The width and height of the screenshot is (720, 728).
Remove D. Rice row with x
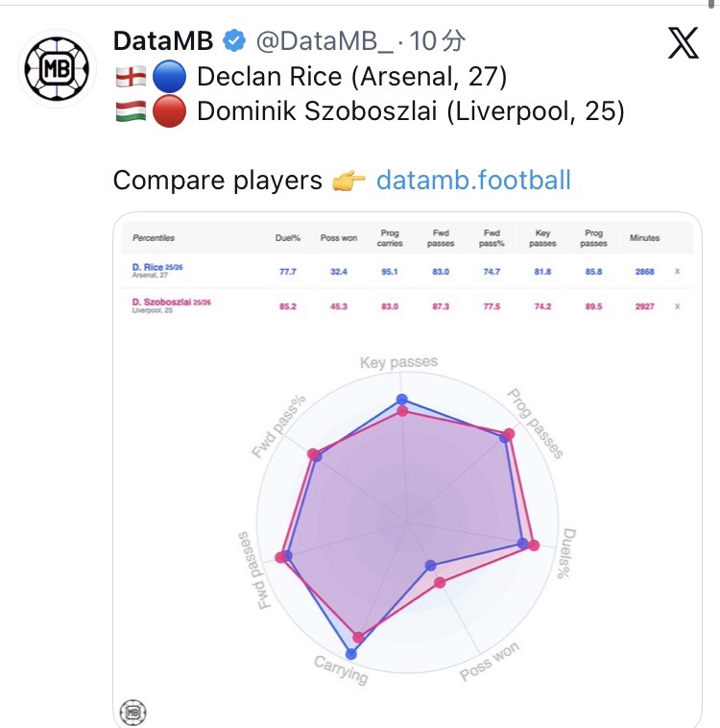point(677,272)
